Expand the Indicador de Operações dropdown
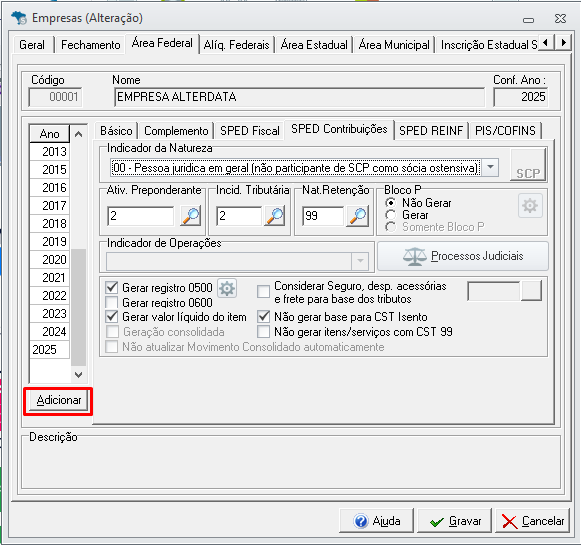Image resolution: width=581 pixels, height=545 pixels. click(360, 261)
